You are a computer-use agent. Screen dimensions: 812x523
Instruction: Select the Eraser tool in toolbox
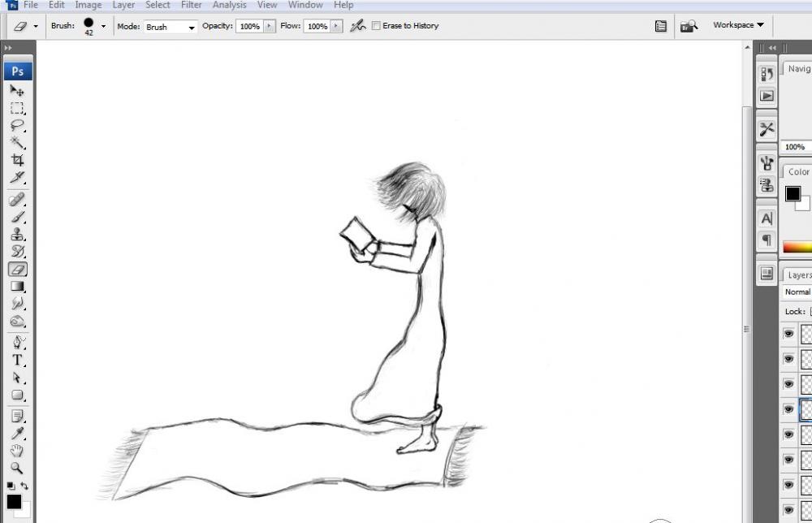point(17,270)
